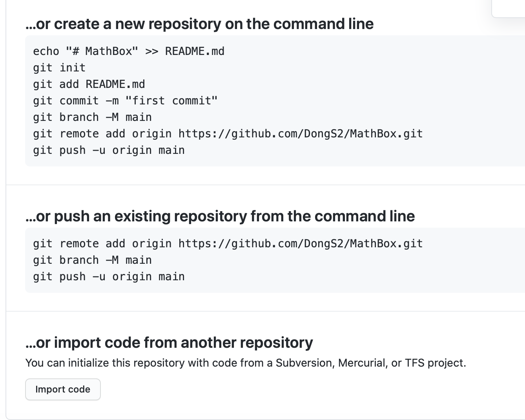Click heading "…or import code from another repository"
The width and height of the screenshot is (525, 420).
point(169,343)
